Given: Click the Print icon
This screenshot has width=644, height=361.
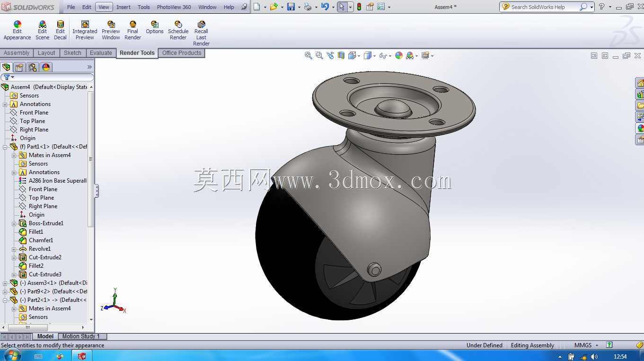Looking at the screenshot, I should pos(308,7).
